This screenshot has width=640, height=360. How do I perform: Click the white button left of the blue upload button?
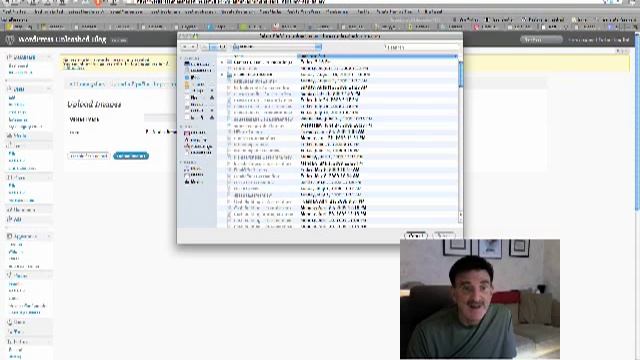point(89,156)
